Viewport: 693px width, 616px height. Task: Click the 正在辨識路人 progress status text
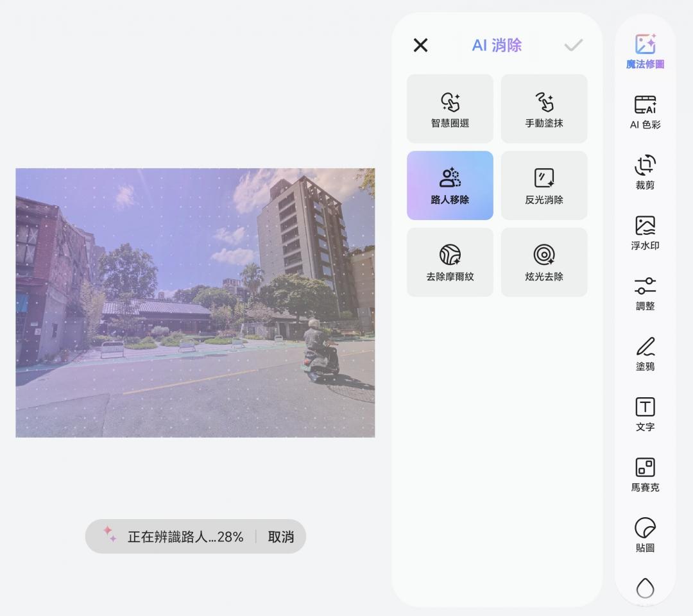click(185, 537)
